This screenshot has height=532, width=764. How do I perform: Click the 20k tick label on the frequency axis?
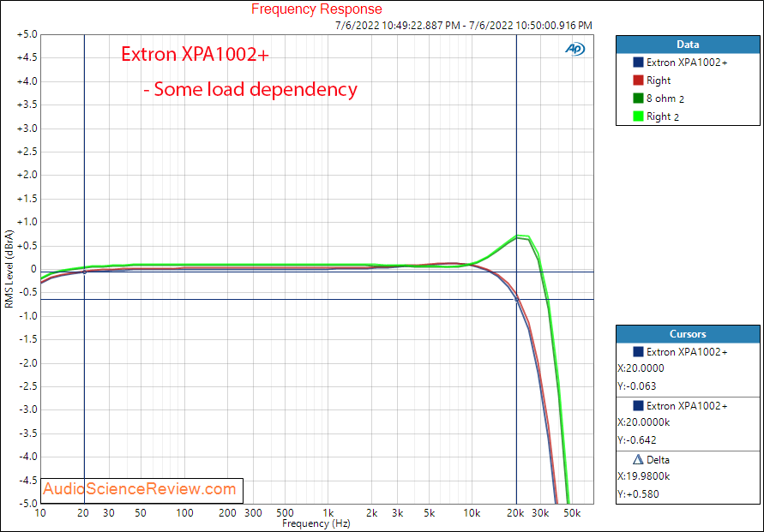click(x=515, y=513)
